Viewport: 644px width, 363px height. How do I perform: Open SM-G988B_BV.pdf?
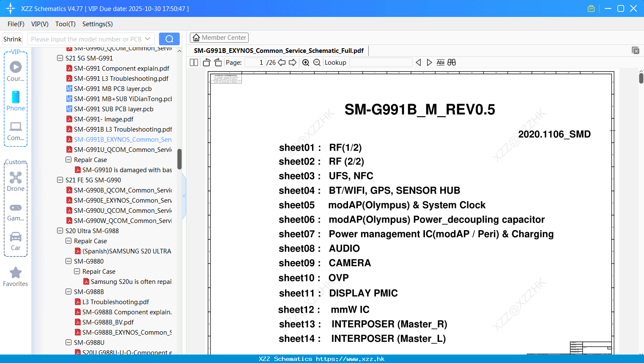coord(104,322)
